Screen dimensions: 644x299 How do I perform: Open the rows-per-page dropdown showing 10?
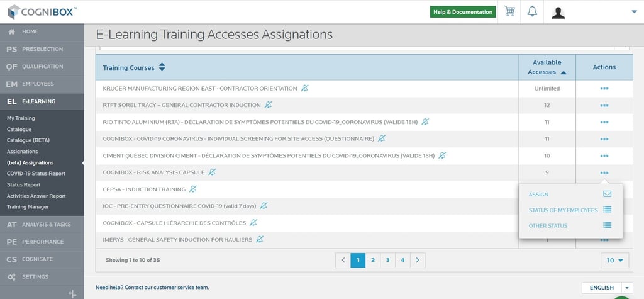(x=615, y=261)
